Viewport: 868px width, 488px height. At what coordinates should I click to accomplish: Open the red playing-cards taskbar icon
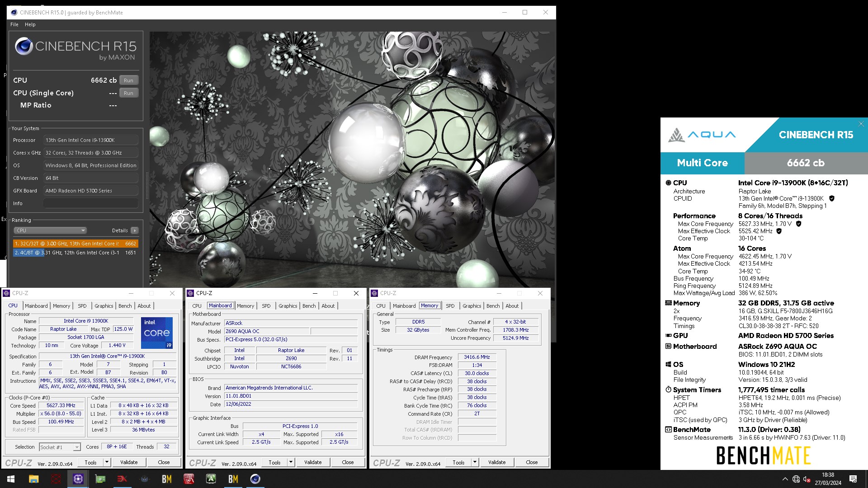pyautogui.click(x=189, y=479)
